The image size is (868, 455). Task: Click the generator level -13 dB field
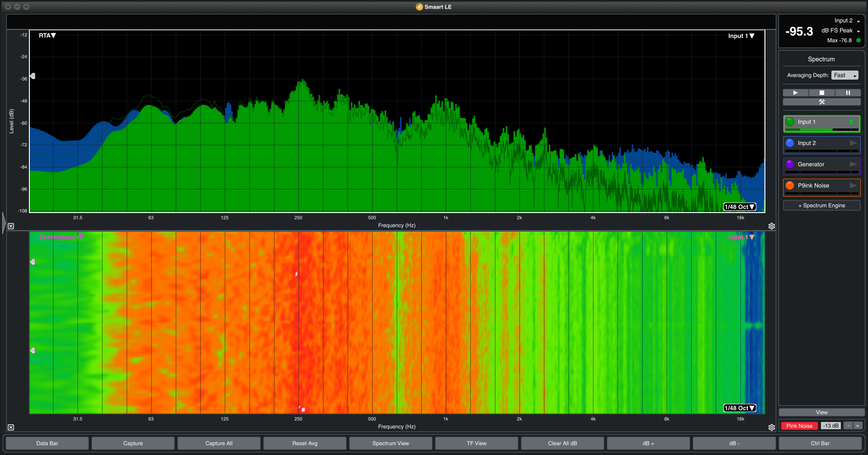click(831, 426)
